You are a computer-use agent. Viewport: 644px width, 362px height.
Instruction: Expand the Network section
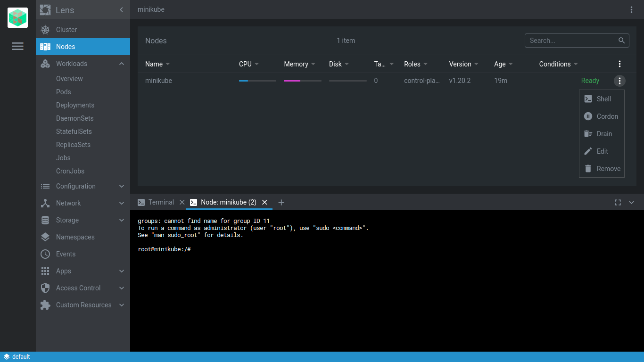[x=122, y=203]
